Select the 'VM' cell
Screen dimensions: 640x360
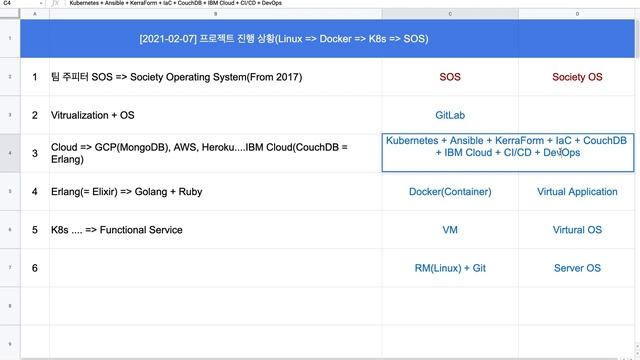450,230
